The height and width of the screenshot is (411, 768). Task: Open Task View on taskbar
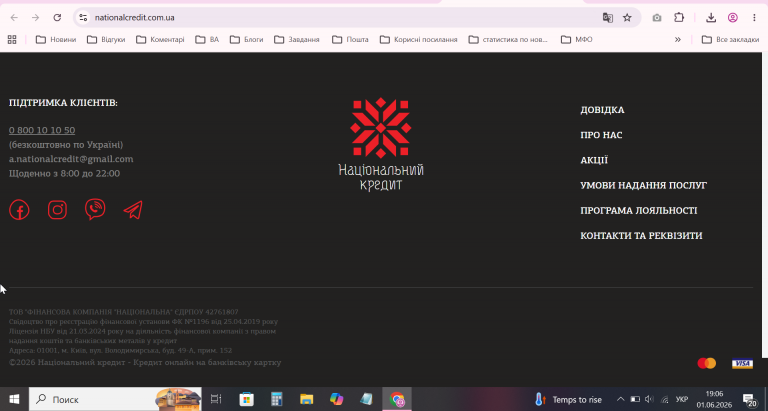click(216, 399)
